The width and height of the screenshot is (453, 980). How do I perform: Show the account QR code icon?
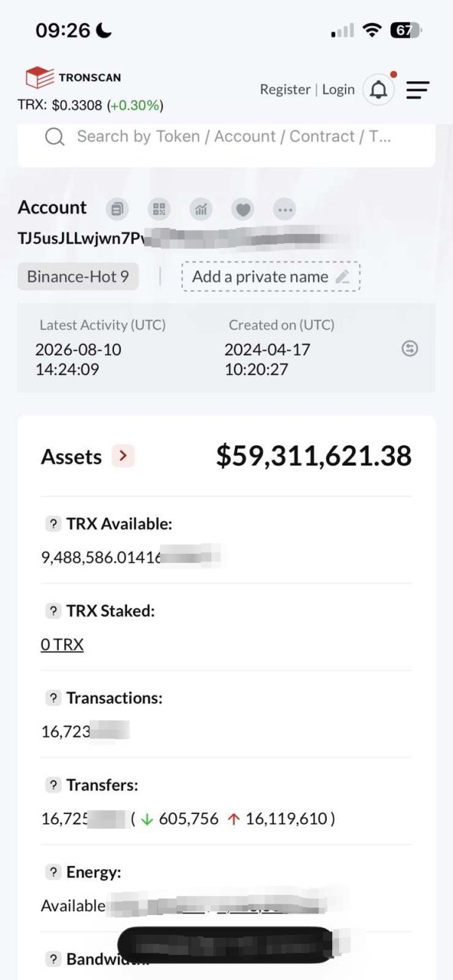[x=159, y=209]
